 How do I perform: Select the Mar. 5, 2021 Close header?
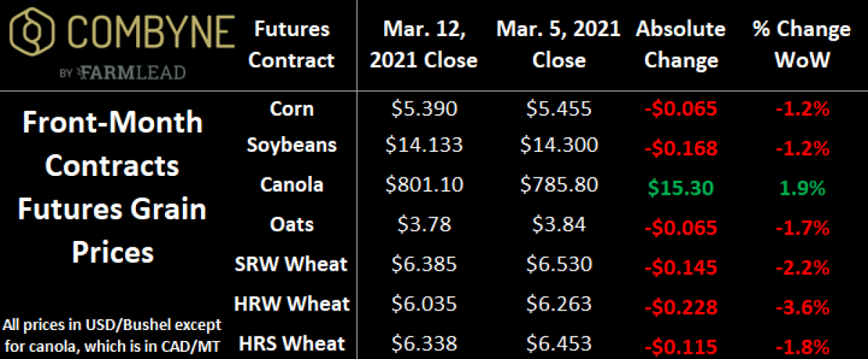558,44
